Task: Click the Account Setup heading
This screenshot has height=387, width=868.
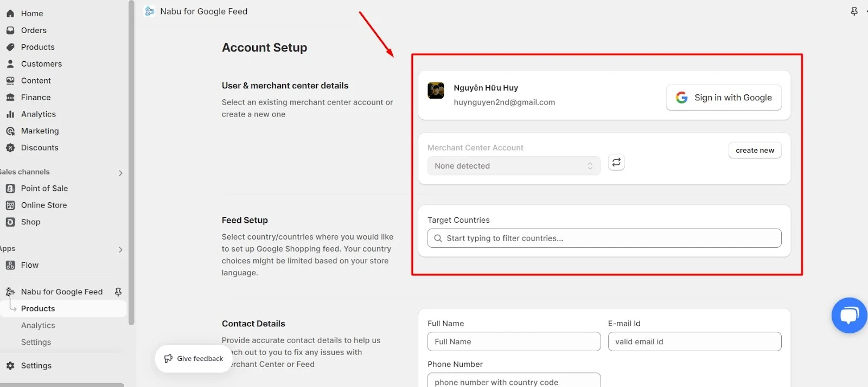Action: tap(264, 48)
